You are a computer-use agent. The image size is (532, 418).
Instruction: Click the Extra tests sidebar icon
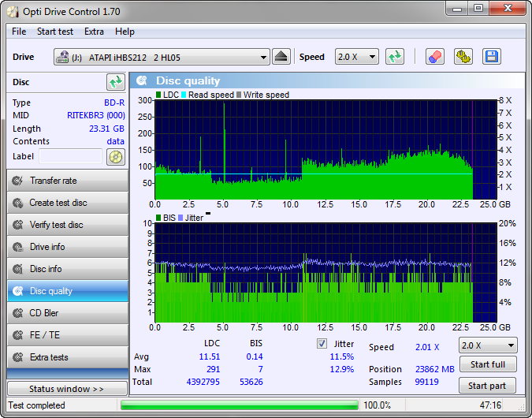17,357
